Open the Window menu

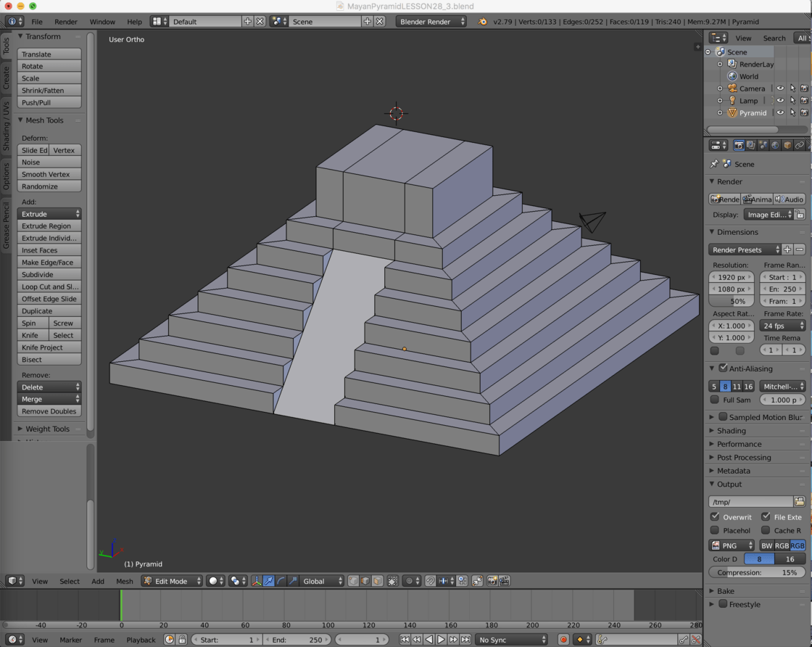pos(102,21)
